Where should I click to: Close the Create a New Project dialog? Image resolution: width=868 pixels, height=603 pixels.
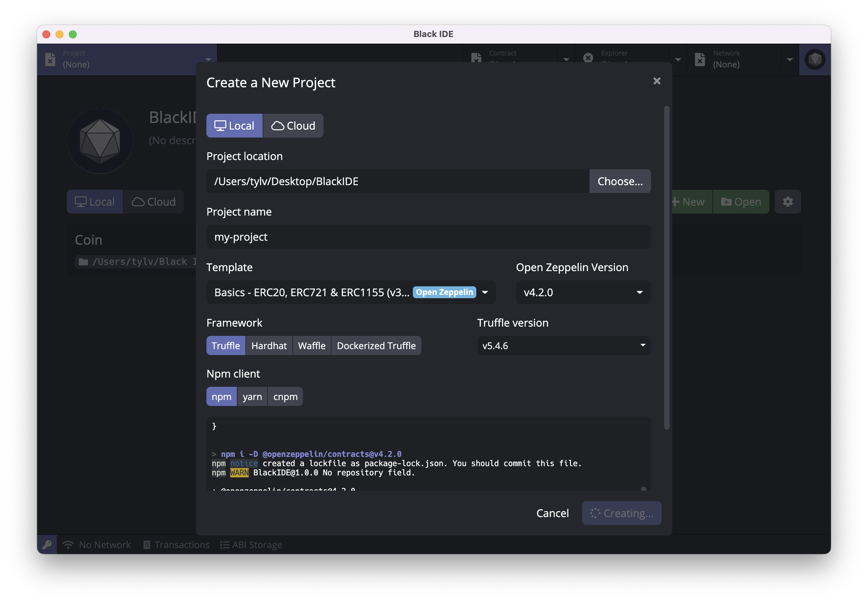click(x=657, y=81)
